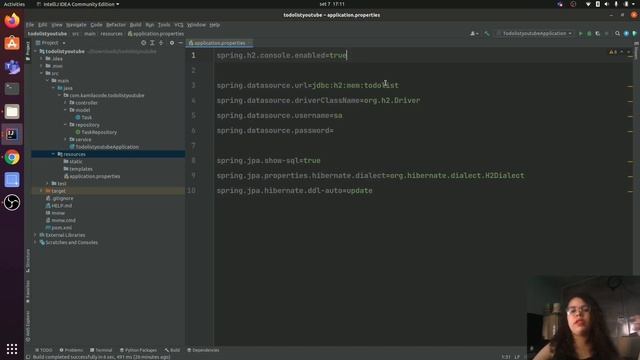Image resolution: width=640 pixels, height=360 pixels.
Task: Click the IntelliJ IDEA dock icon
Action: click(12, 134)
